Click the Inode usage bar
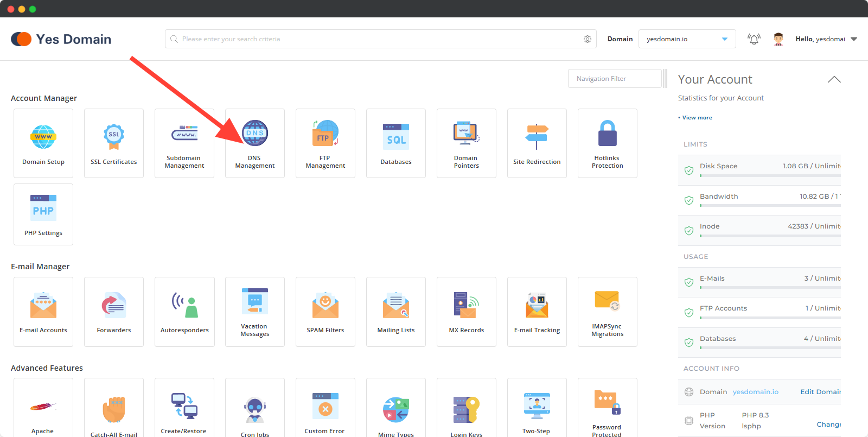 pyautogui.click(x=770, y=236)
